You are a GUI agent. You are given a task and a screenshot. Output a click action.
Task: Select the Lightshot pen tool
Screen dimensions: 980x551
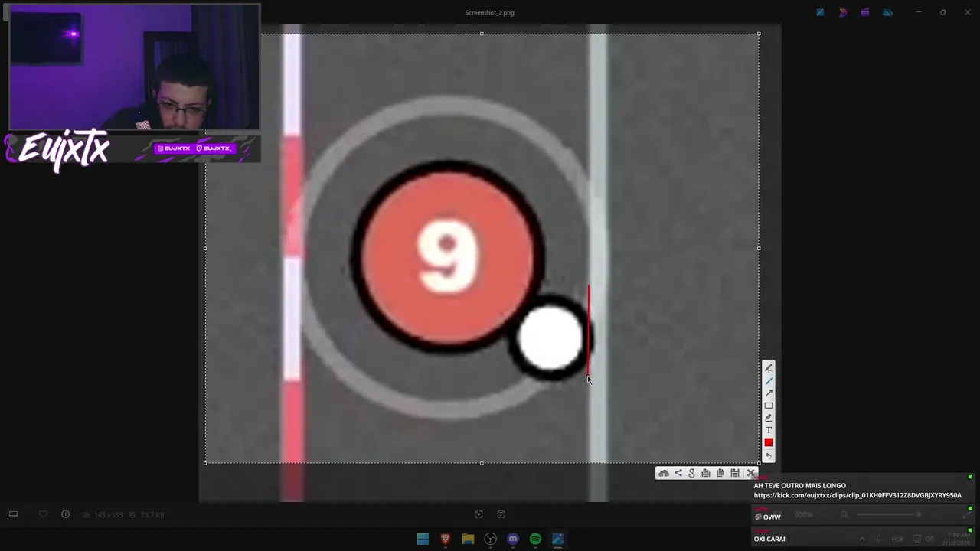[769, 368]
